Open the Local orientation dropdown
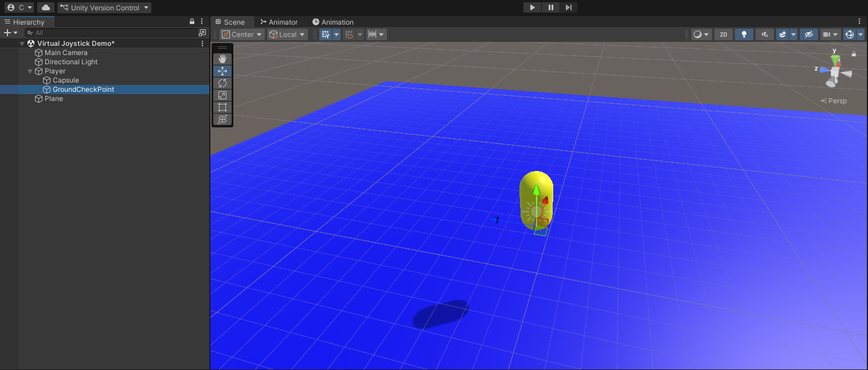 [x=287, y=34]
